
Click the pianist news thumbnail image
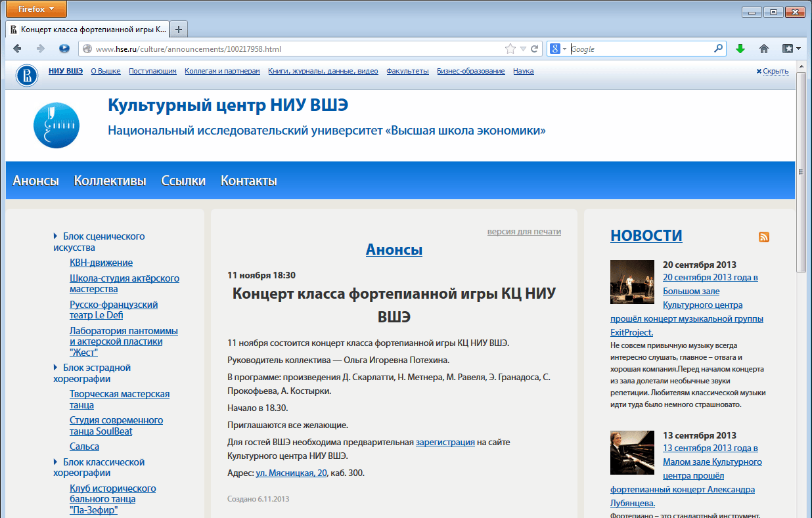click(x=632, y=452)
